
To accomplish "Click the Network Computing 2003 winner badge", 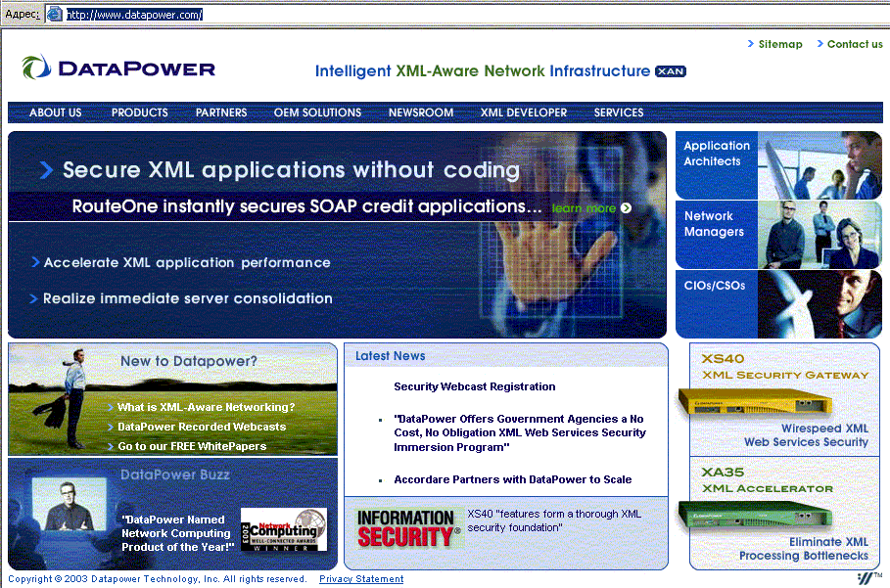I will pos(284,529).
